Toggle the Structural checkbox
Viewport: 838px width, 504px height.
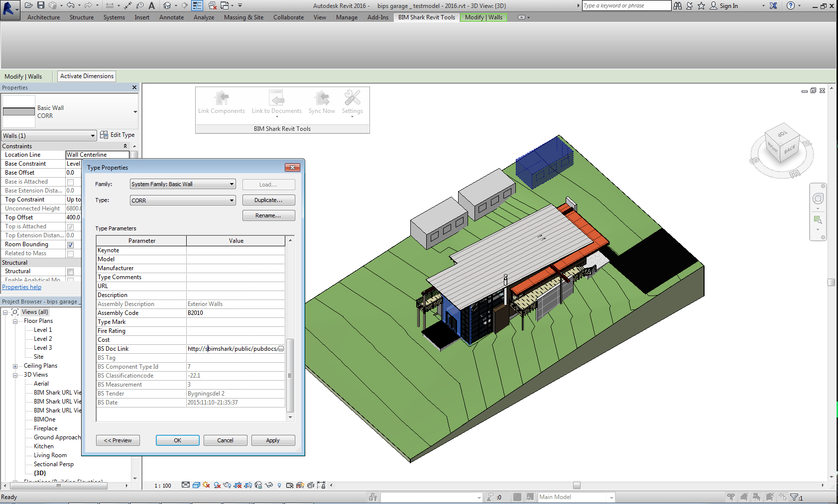(x=70, y=272)
